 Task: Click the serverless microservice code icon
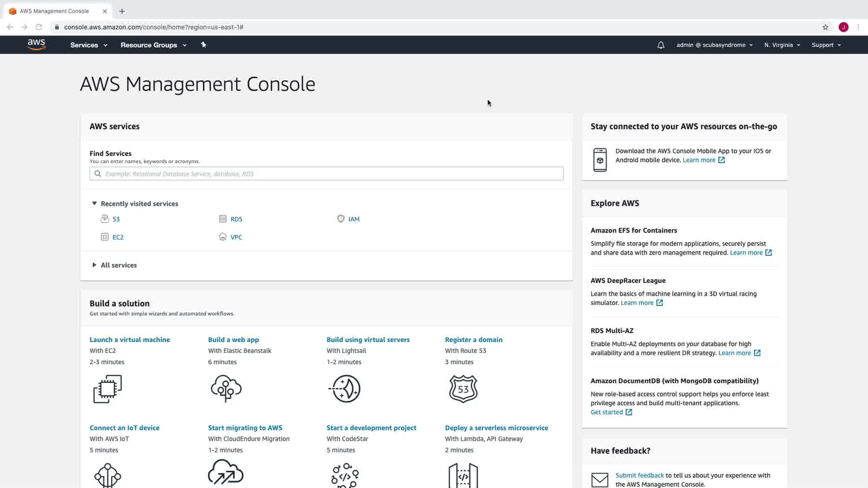click(463, 475)
